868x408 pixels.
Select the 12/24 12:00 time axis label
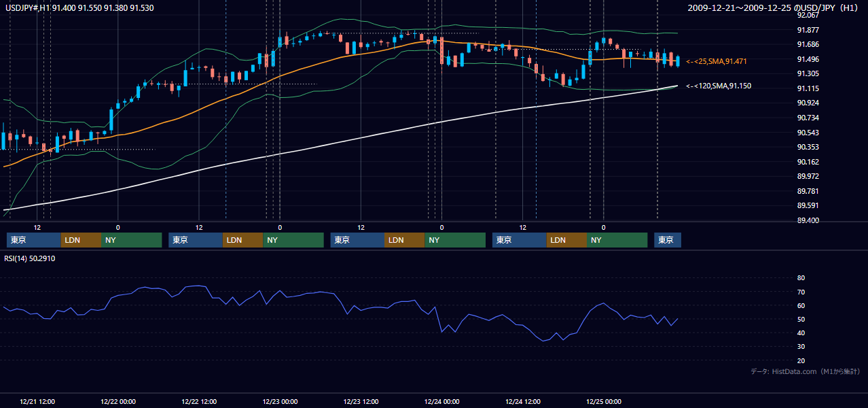(523, 401)
